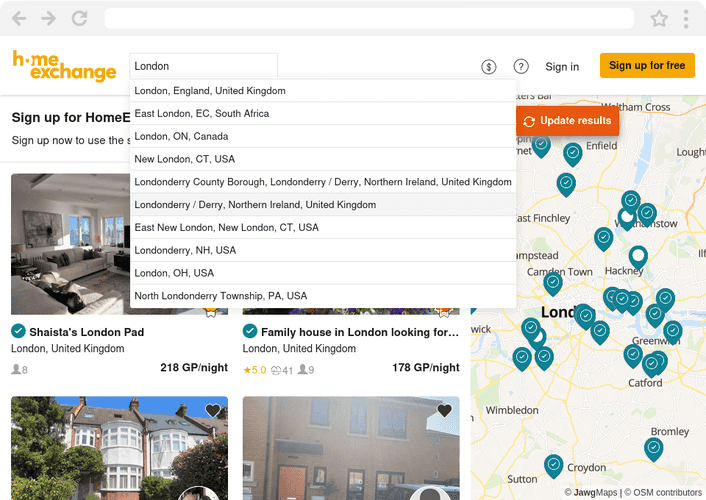
Task: Click the Sign up for free button
Action: coord(647,65)
